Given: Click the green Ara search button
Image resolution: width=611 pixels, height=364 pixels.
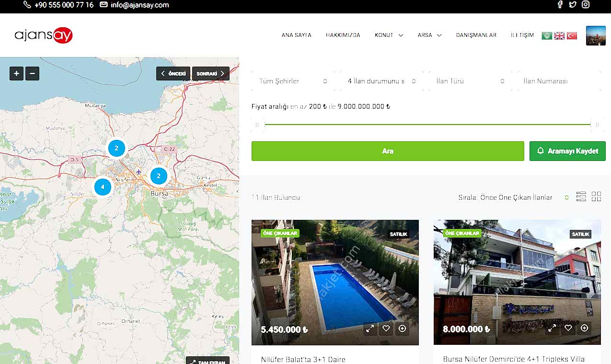Looking at the screenshot, I should [x=388, y=151].
